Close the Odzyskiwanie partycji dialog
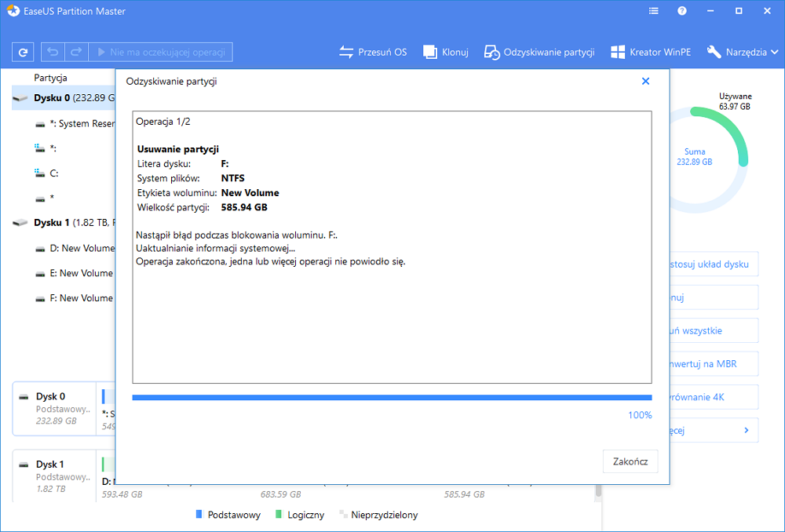This screenshot has height=532, width=785. [645, 81]
